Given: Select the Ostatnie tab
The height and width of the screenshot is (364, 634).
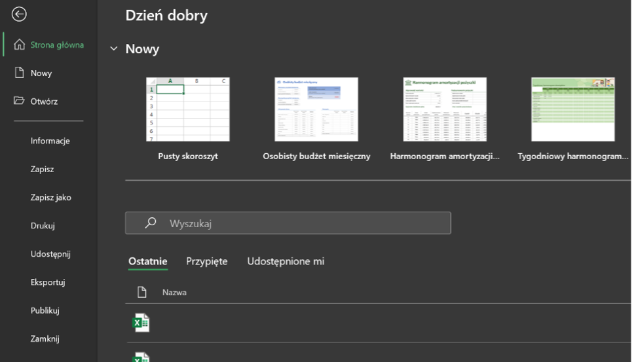Looking at the screenshot, I should (x=147, y=261).
